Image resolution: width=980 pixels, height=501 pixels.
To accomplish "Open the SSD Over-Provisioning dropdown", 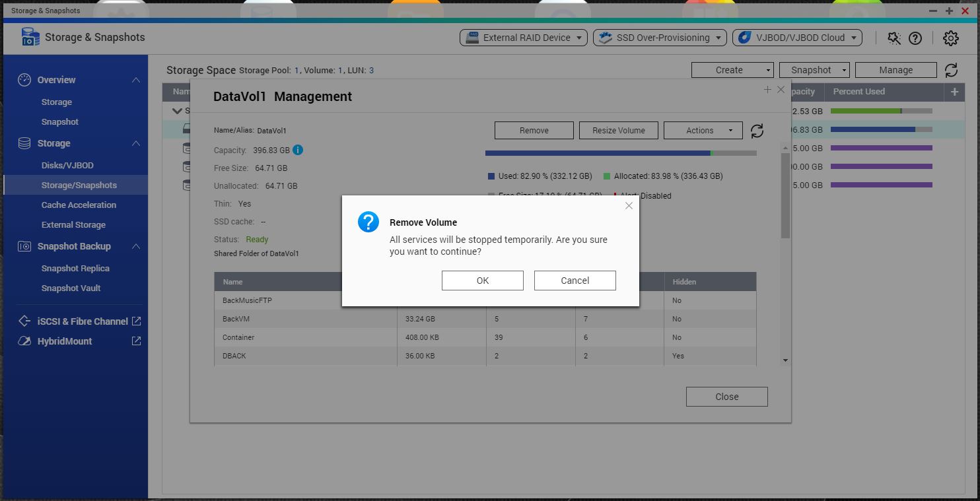I will tap(660, 38).
